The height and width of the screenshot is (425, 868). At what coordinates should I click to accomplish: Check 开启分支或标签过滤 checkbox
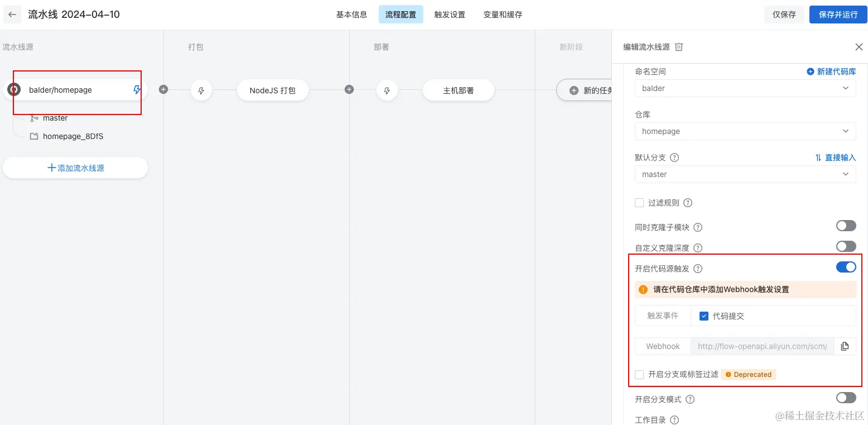point(639,374)
